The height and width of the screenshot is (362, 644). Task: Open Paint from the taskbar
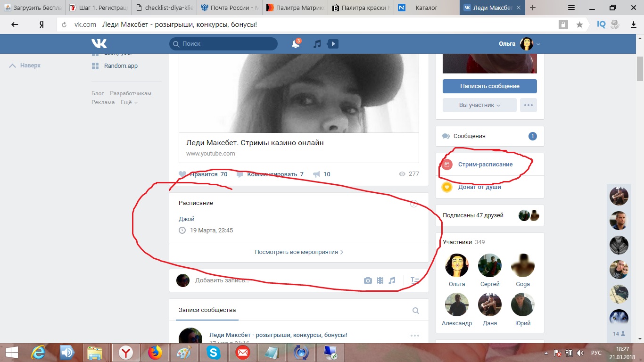pyautogui.click(x=184, y=352)
